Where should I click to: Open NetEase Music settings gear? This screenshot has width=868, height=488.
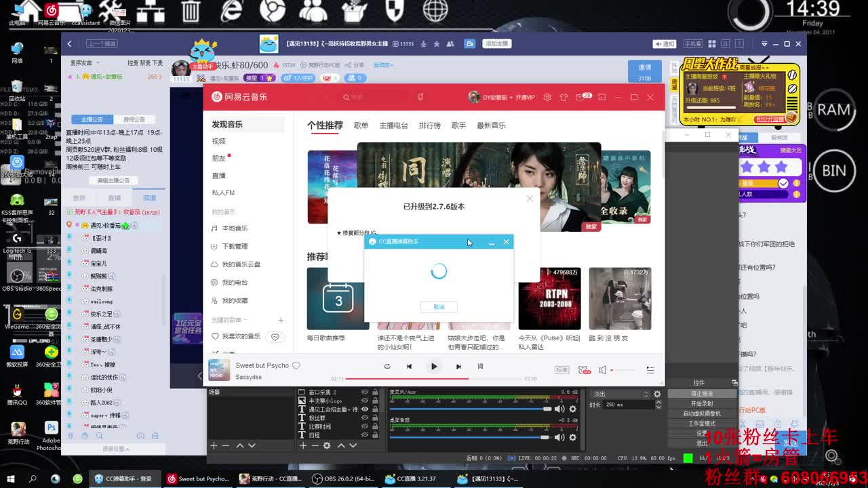click(x=547, y=98)
